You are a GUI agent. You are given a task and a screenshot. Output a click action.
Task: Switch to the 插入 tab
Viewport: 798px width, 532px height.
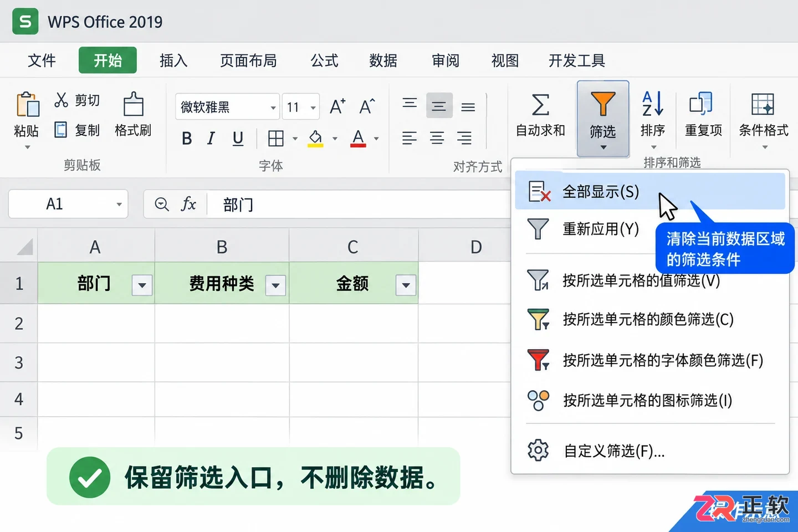(x=173, y=60)
